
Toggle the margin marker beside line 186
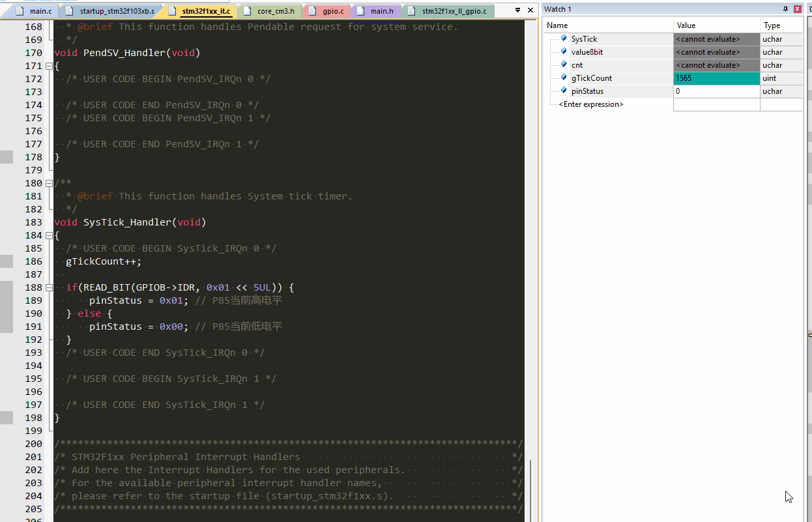click(x=5, y=261)
